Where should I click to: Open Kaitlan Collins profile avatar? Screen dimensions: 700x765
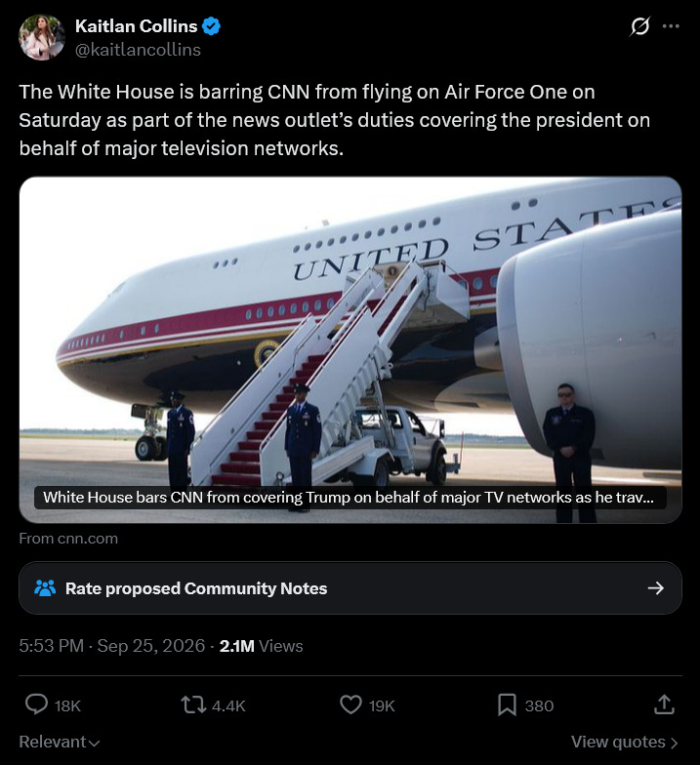(41, 37)
